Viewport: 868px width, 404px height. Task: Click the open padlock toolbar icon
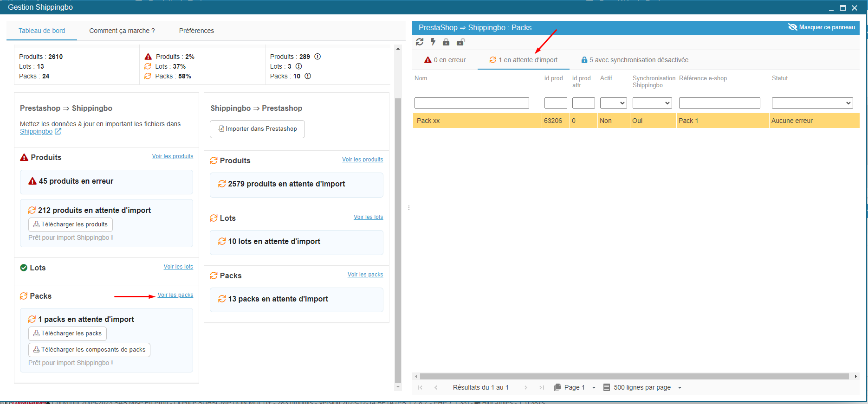(460, 42)
